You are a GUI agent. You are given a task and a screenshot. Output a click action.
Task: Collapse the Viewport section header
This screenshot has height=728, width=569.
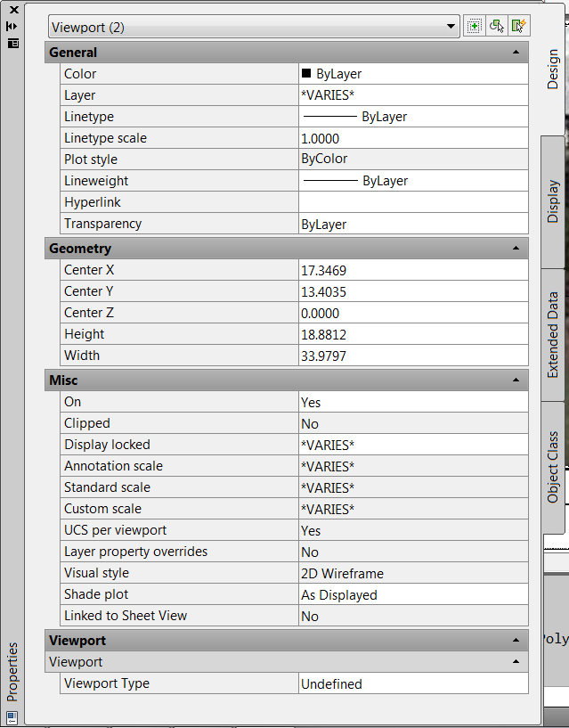pos(515,640)
